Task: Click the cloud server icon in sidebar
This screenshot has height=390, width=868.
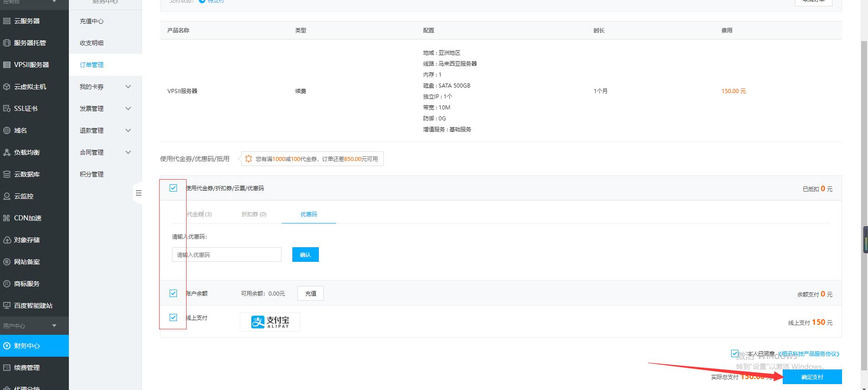Action: tap(7, 21)
